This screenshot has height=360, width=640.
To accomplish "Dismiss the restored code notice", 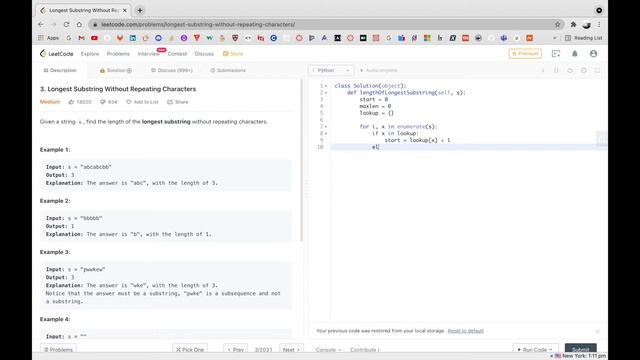I will (x=597, y=331).
